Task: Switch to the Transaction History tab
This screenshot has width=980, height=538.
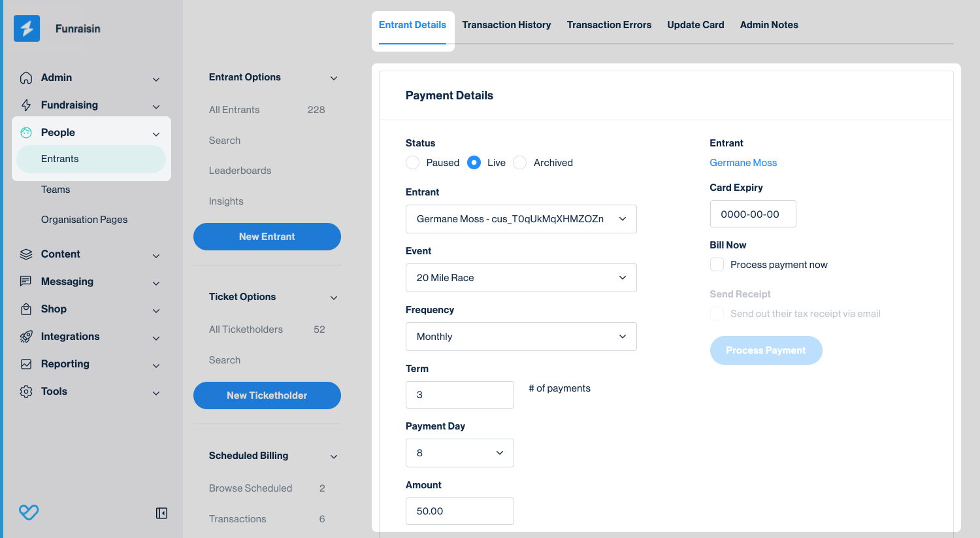Action: 506,25
